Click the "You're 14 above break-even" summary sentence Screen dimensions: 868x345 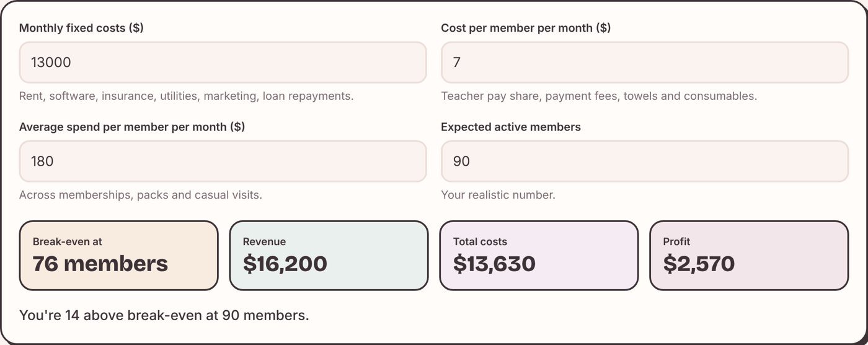[164, 315]
